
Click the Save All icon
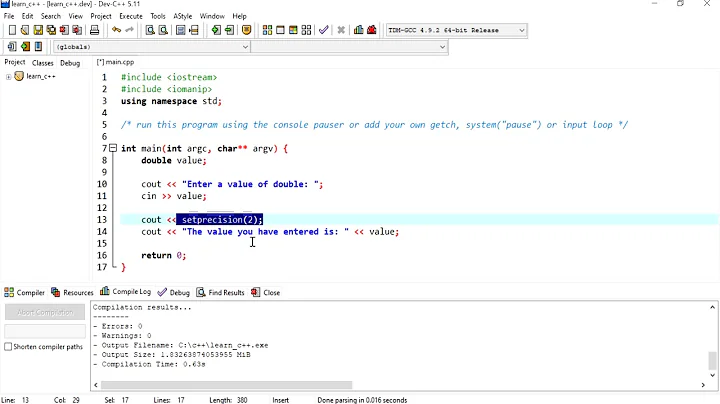[x=51, y=30]
